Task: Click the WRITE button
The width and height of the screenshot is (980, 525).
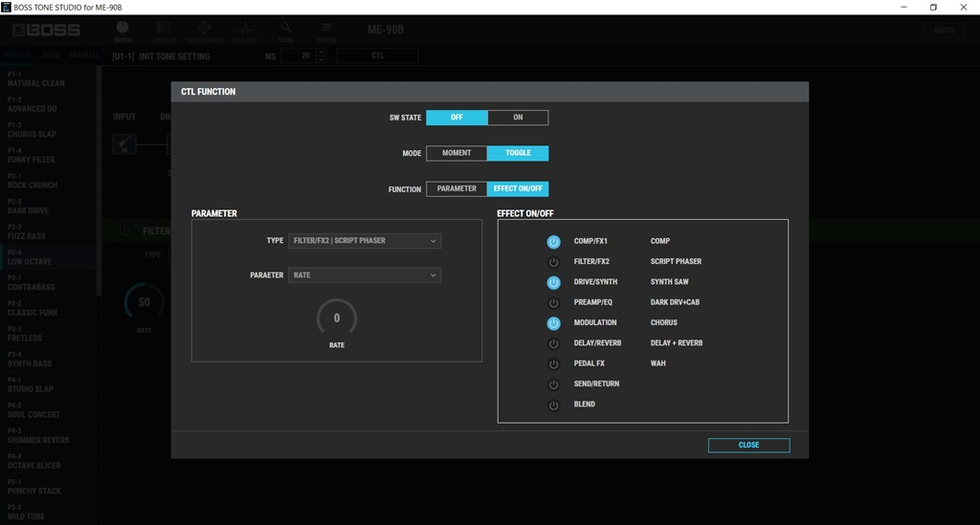Action: click(x=944, y=31)
